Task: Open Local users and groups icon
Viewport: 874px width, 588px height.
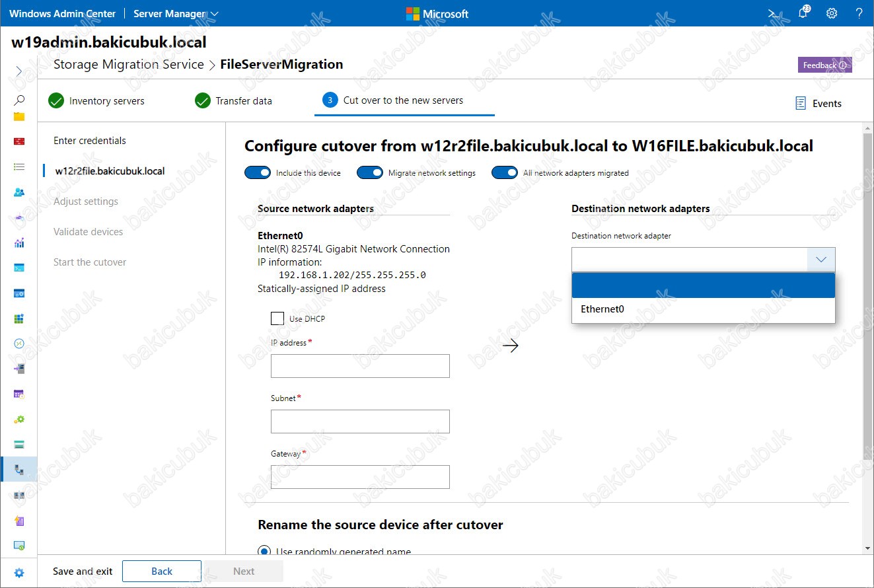Action: (19, 192)
